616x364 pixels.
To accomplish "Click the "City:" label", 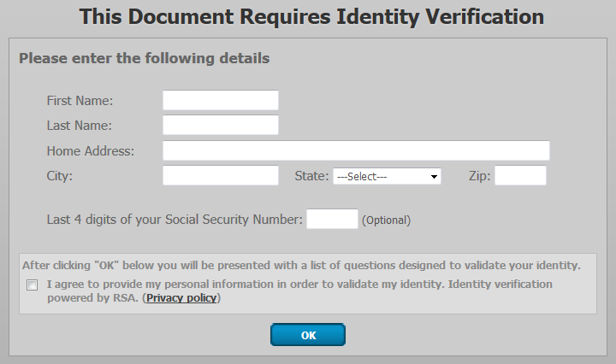I will (60, 176).
